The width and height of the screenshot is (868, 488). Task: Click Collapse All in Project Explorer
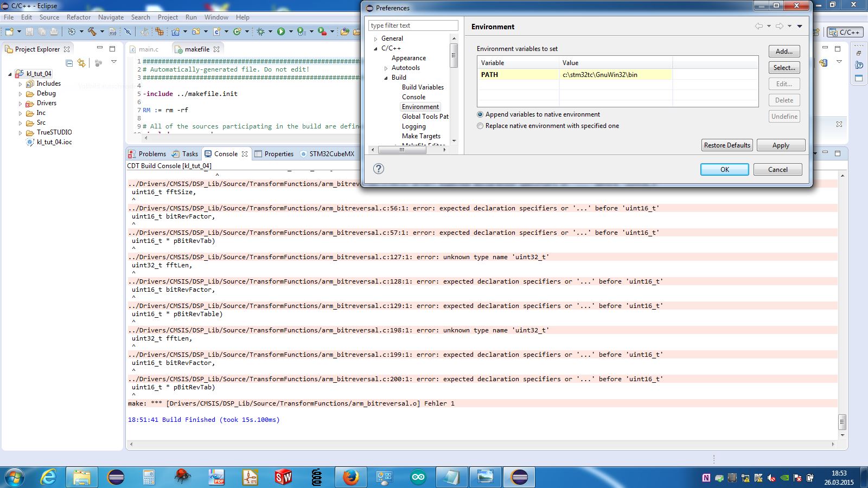coord(69,63)
